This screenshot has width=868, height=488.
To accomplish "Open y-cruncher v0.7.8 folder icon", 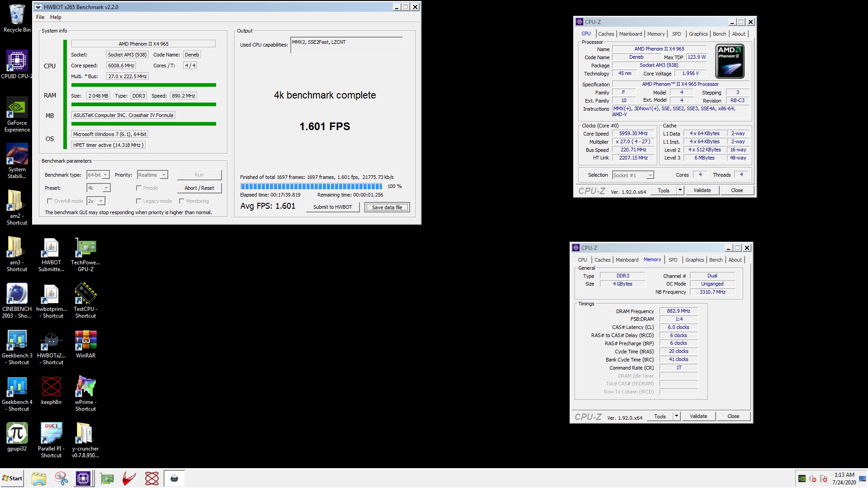I will (x=85, y=440).
